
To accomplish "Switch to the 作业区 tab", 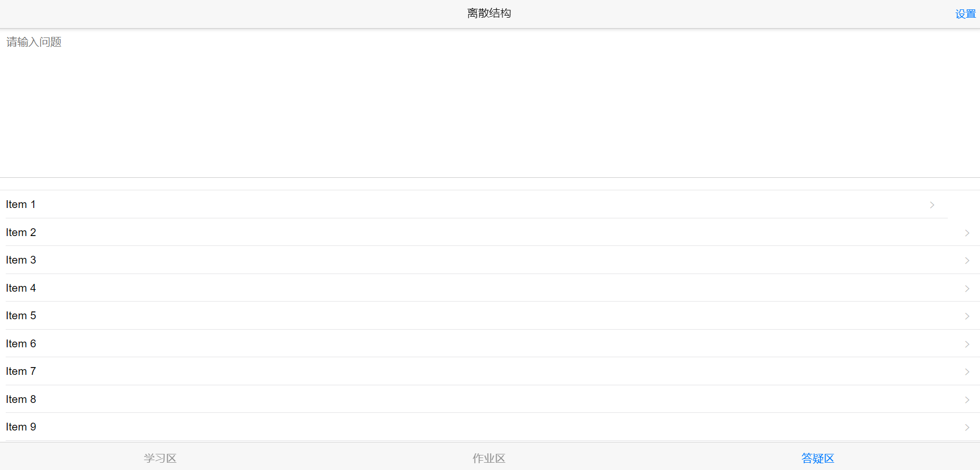I will coord(489,458).
